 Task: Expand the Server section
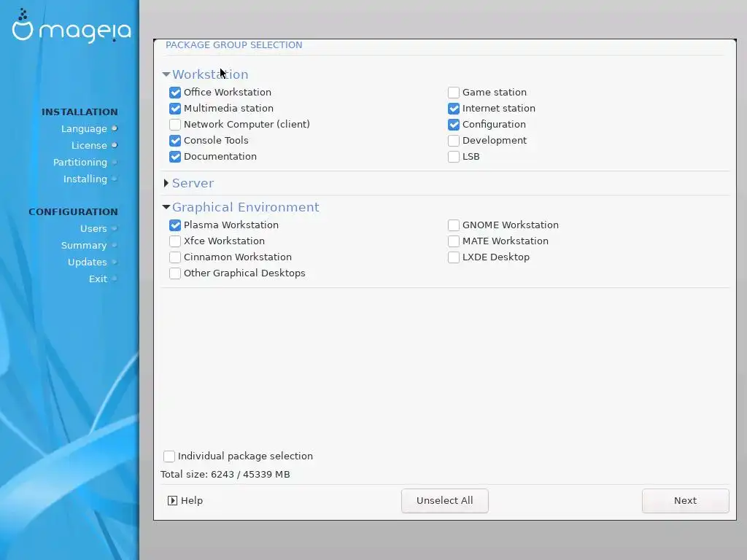tap(166, 183)
